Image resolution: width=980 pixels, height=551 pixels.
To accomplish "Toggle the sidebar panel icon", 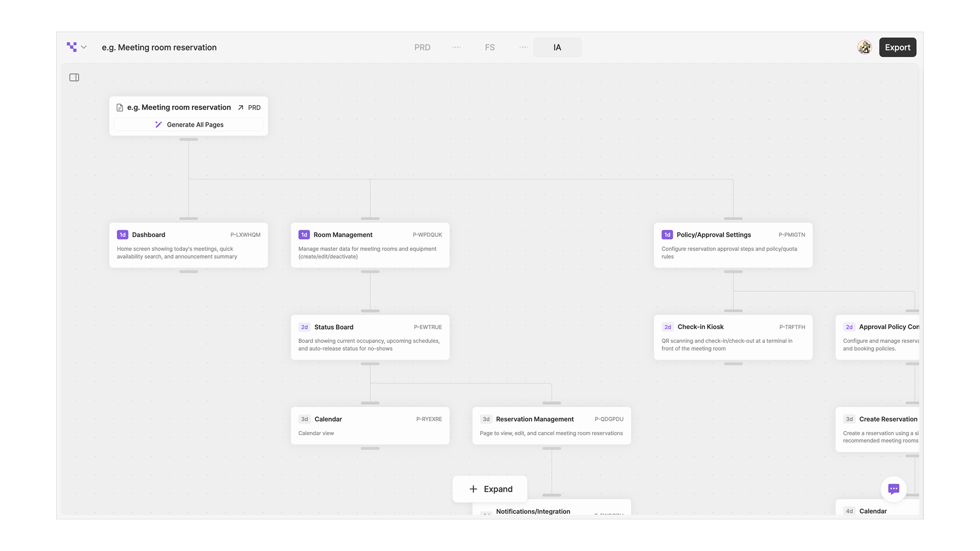I will 74,78.
